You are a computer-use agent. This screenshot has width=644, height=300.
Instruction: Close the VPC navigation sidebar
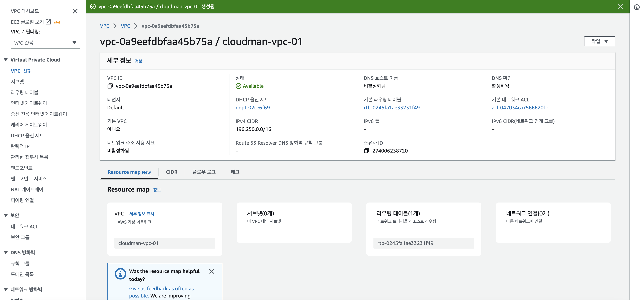tap(75, 11)
